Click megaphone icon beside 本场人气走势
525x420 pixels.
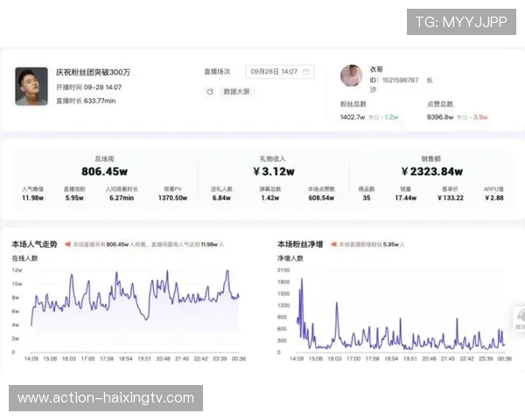pyautogui.click(x=67, y=244)
